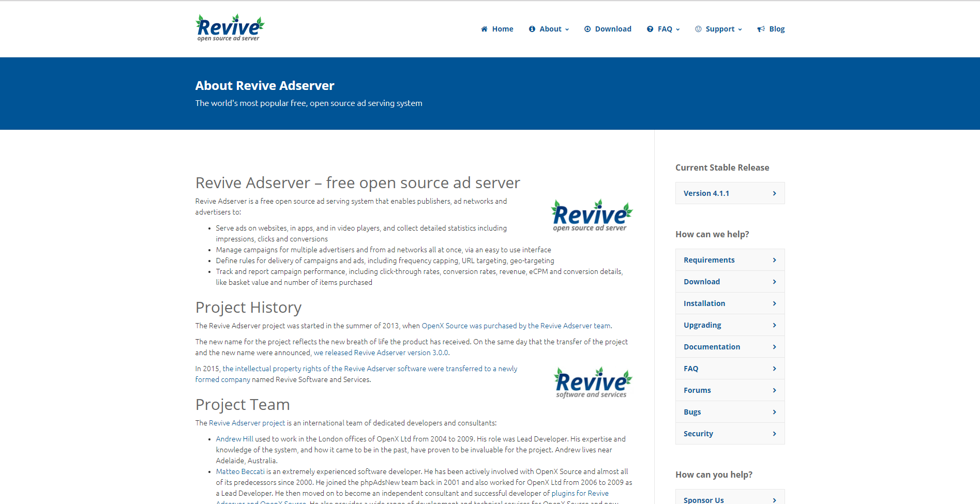
Task: Click the Project Team heading
Action: click(x=243, y=405)
